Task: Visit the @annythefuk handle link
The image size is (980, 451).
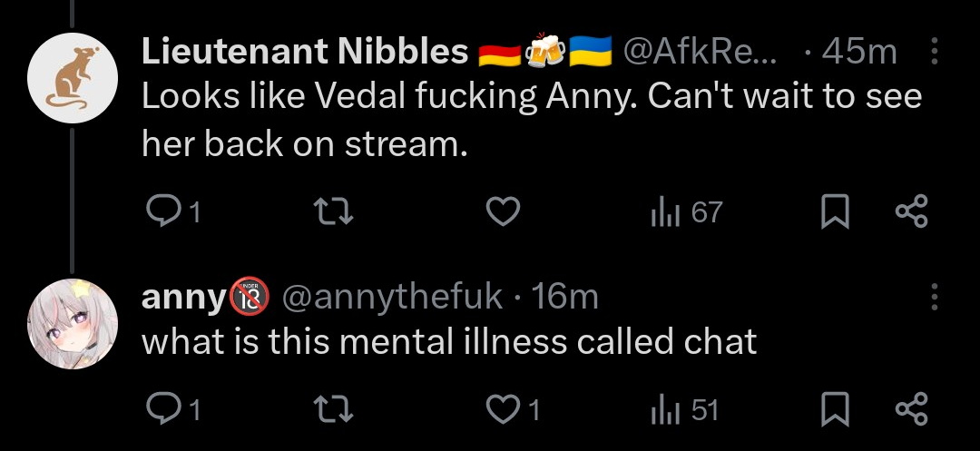Action: point(393,297)
